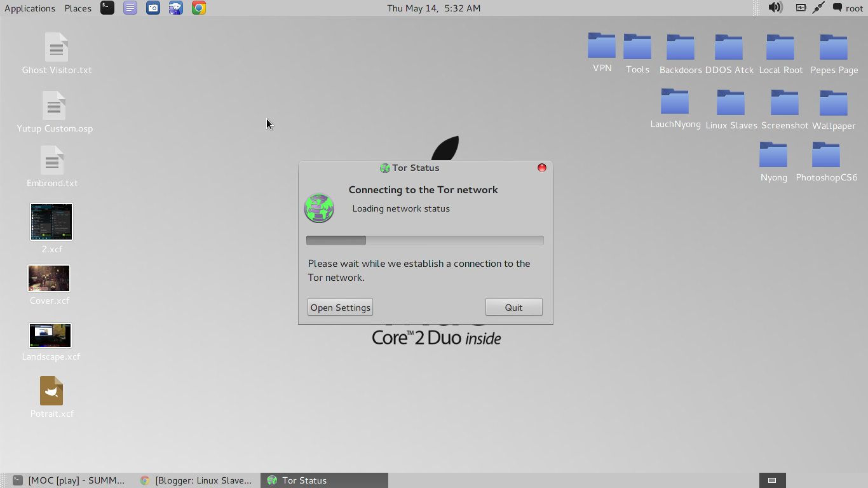This screenshot has height=488, width=868.
Task: Open the screenshot camera tool in the panel
Action: (153, 8)
